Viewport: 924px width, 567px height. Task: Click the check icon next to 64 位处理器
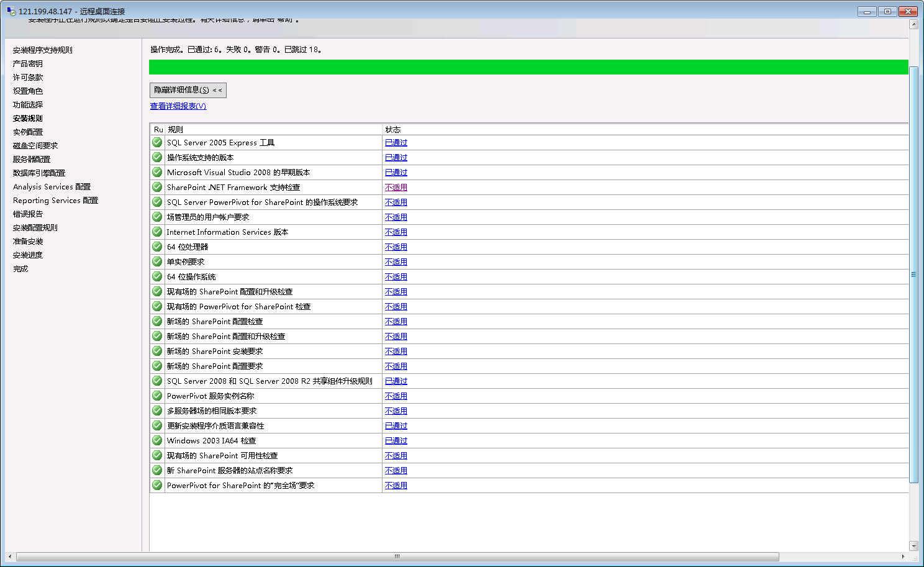[x=157, y=247]
